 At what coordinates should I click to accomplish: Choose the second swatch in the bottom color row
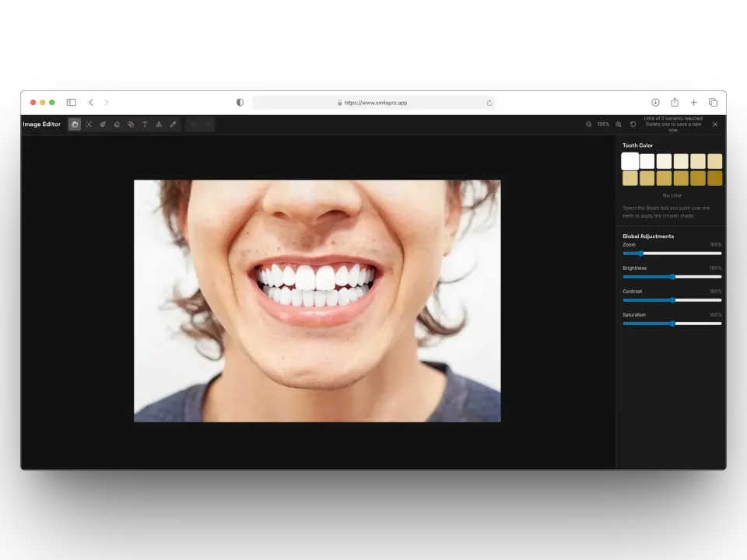[647, 179]
